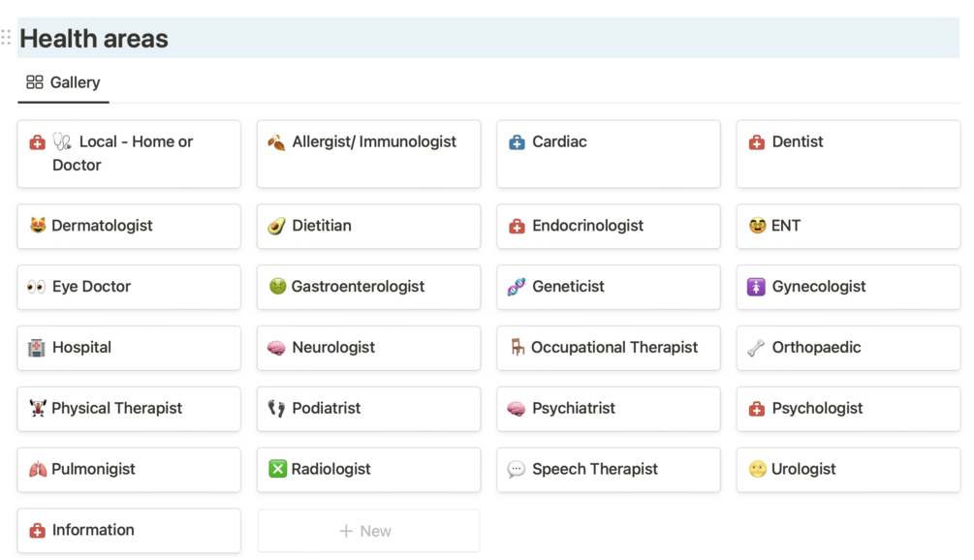Click the blue medical kit icon on Cardiac
This screenshot has height=560, width=974.
tap(517, 142)
